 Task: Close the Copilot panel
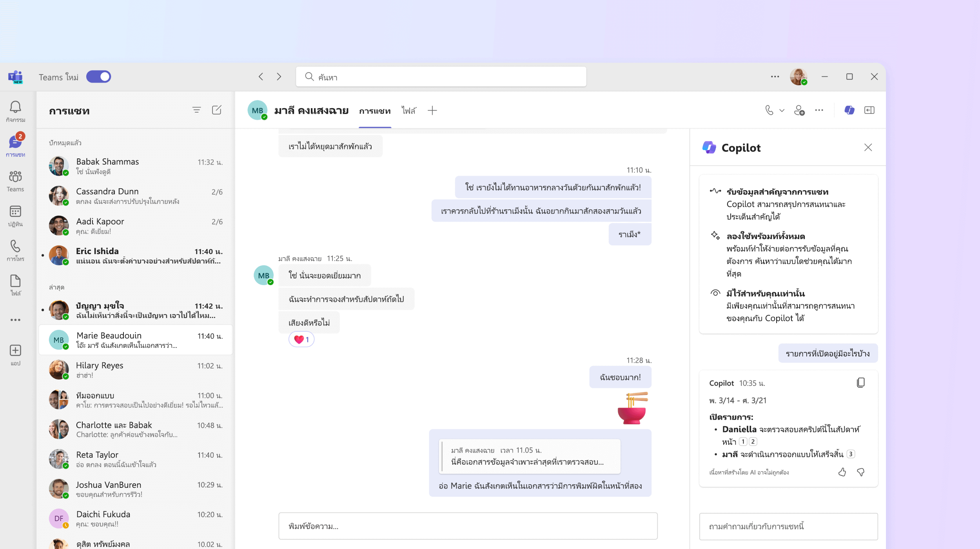point(868,147)
